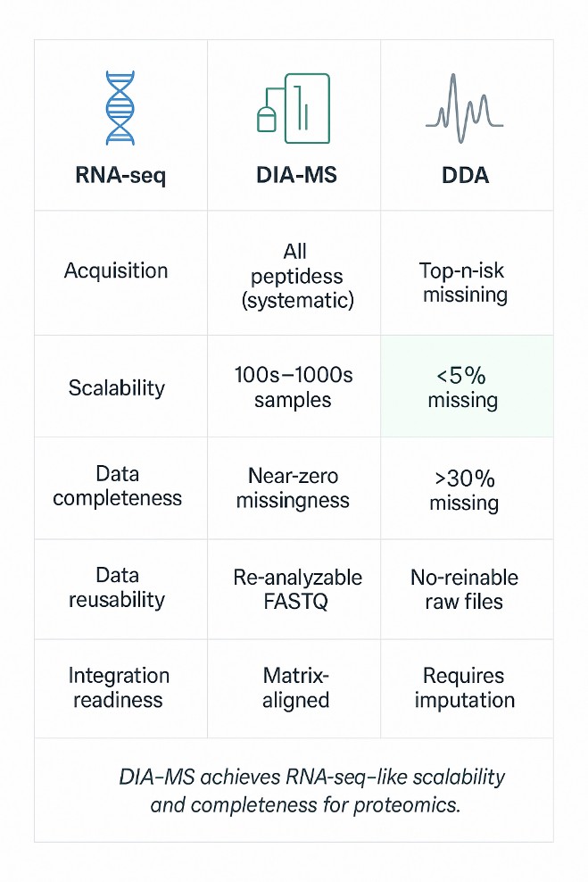
Task: Select the RNA-seq column header
Action: (120, 174)
